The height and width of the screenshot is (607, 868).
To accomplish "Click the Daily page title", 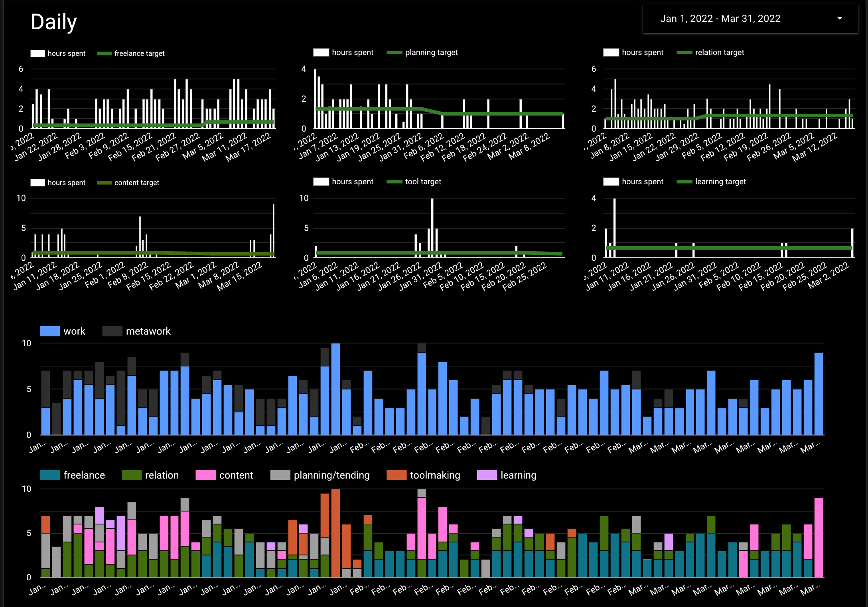I will 54,22.
